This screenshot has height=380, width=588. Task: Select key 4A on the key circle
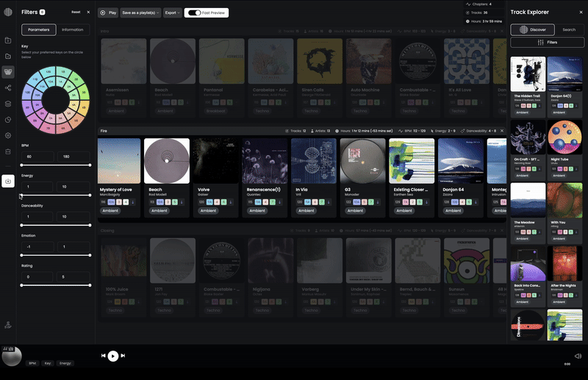click(74, 104)
